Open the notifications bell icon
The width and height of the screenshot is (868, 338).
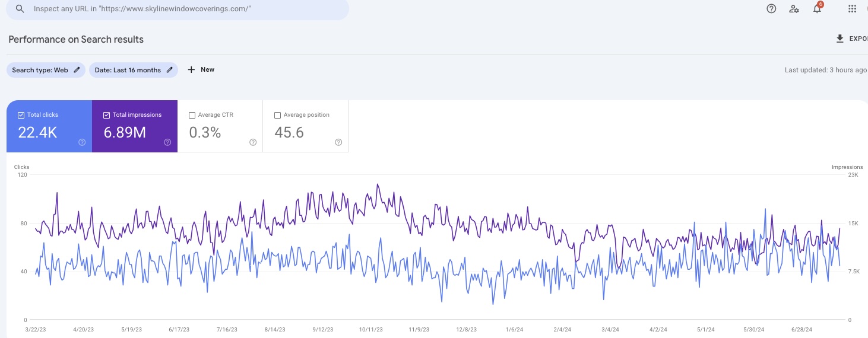click(818, 9)
